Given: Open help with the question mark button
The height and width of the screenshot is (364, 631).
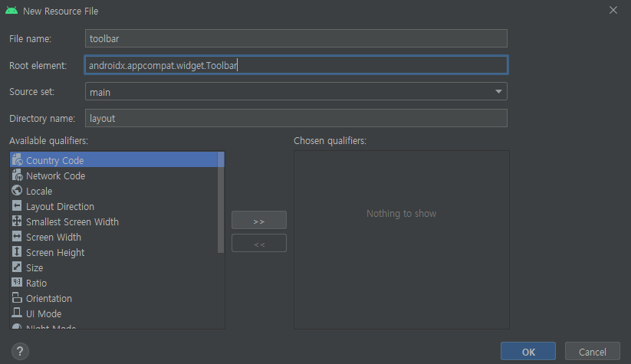Looking at the screenshot, I should pyautogui.click(x=20, y=352).
